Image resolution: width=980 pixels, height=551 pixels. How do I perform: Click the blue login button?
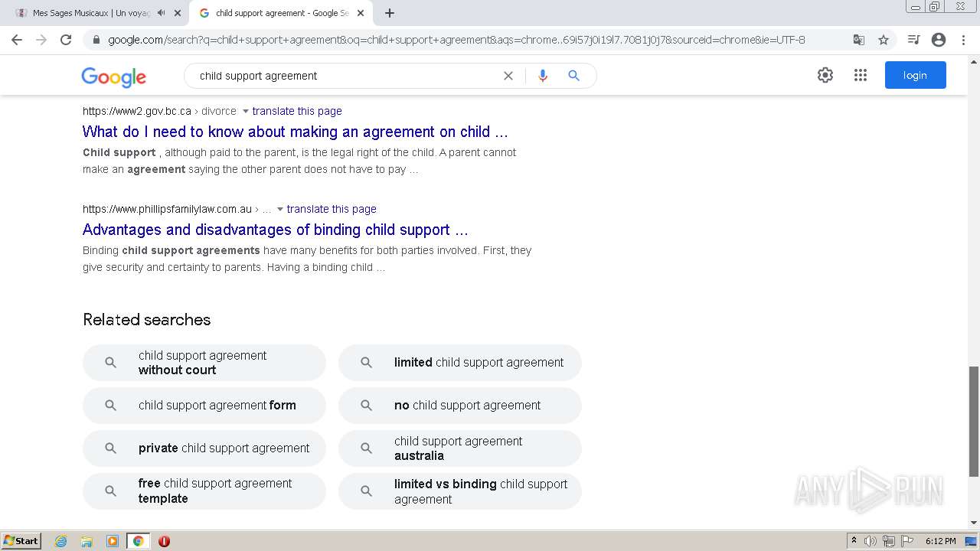click(915, 75)
